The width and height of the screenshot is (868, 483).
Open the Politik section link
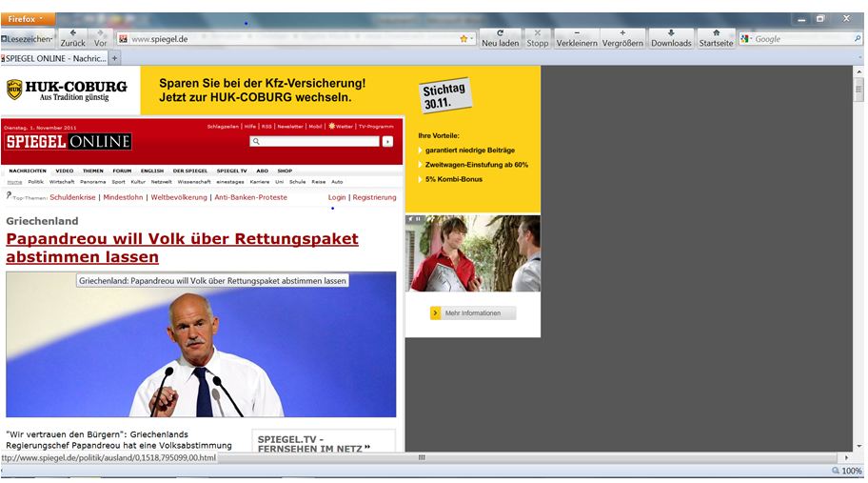coord(35,182)
